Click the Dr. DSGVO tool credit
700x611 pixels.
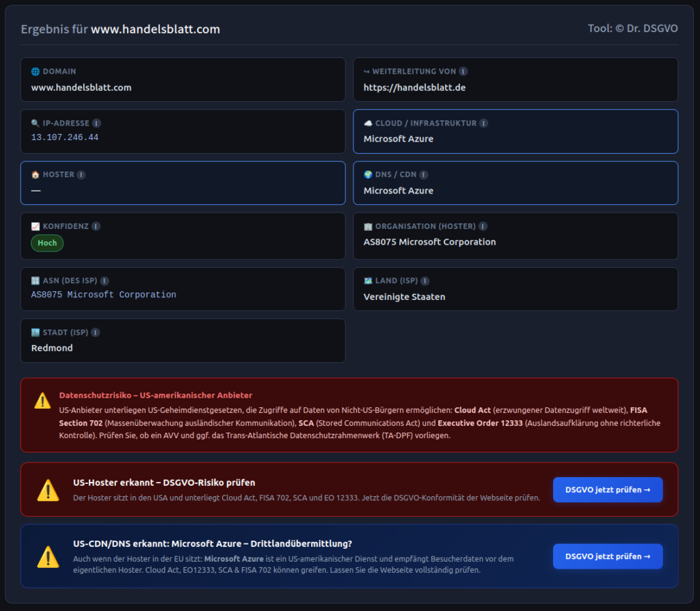click(x=632, y=29)
